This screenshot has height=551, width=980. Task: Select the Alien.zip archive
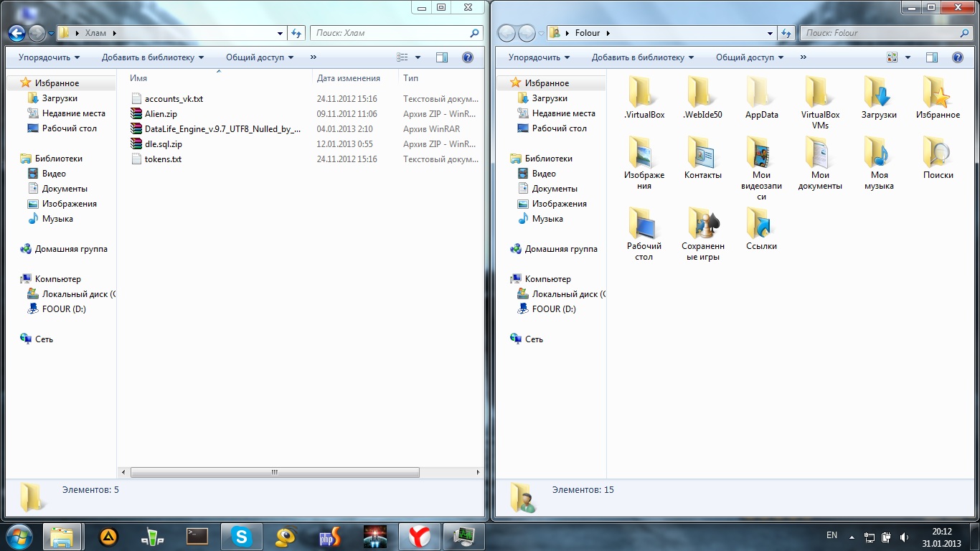[161, 114]
